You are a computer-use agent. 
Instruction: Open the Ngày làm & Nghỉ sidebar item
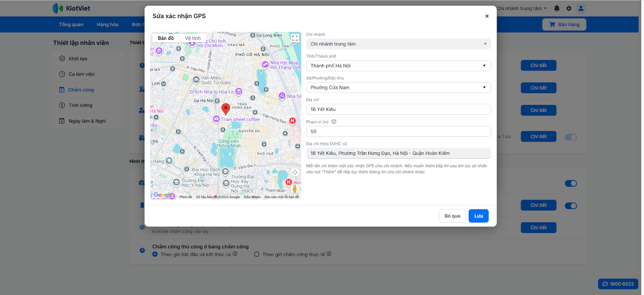pyautogui.click(x=87, y=121)
